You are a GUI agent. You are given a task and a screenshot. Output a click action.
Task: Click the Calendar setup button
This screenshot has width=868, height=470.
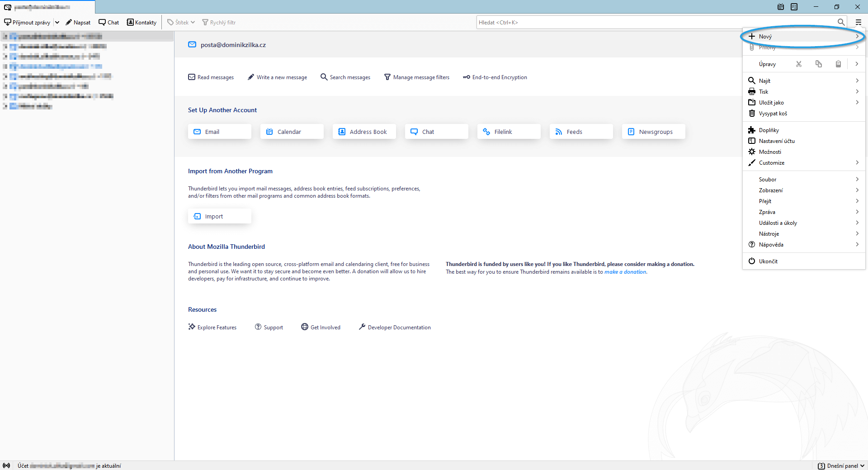pyautogui.click(x=292, y=132)
